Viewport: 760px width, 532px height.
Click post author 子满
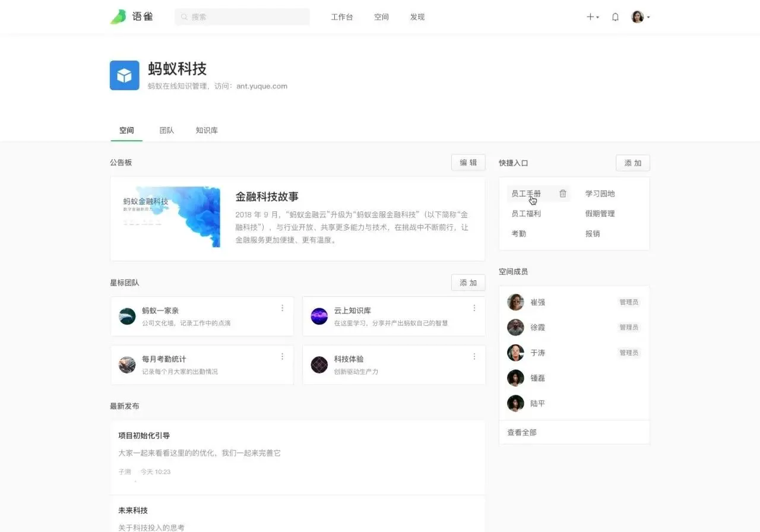125,472
